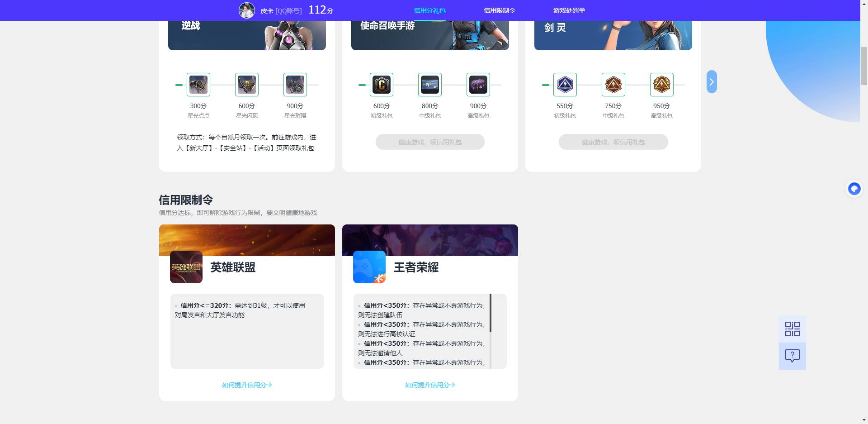868x424 pixels.
Task: Click the 112分 credit score text
Action: point(321,10)
